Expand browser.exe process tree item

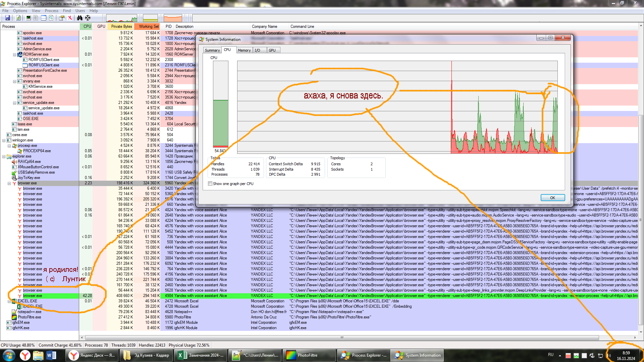9,183
